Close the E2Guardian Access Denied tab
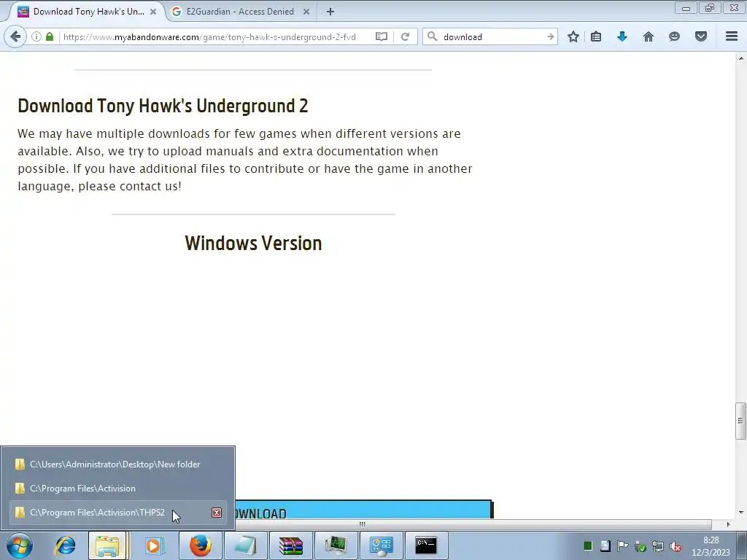The height and width of the screenshot is (560, 747). point(306,12)
